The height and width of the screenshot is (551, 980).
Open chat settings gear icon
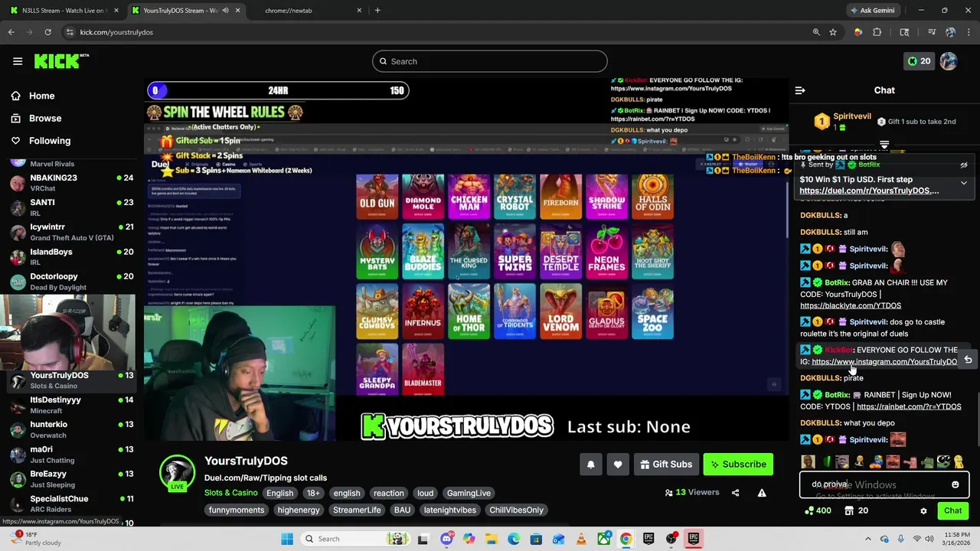point(923,511)
